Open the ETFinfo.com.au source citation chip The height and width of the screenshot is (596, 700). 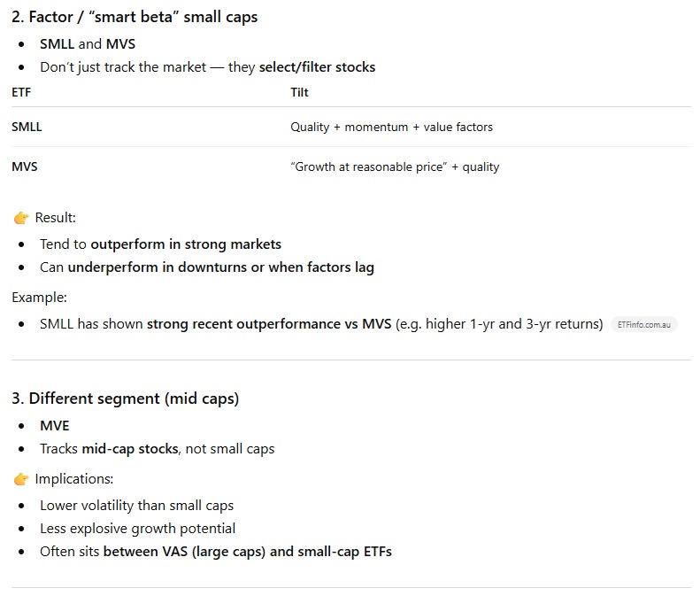pyautogui.click(x=644, y=324)
